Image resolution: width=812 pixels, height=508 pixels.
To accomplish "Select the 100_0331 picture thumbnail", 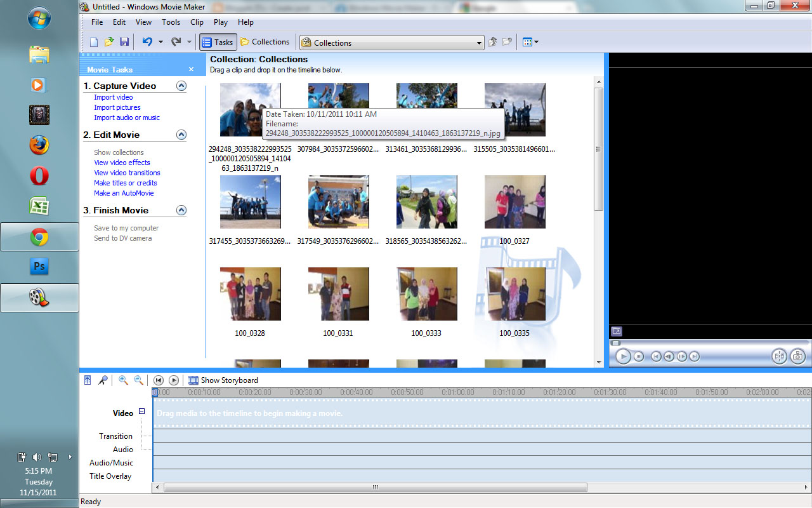I will click(x=338, y=294).
